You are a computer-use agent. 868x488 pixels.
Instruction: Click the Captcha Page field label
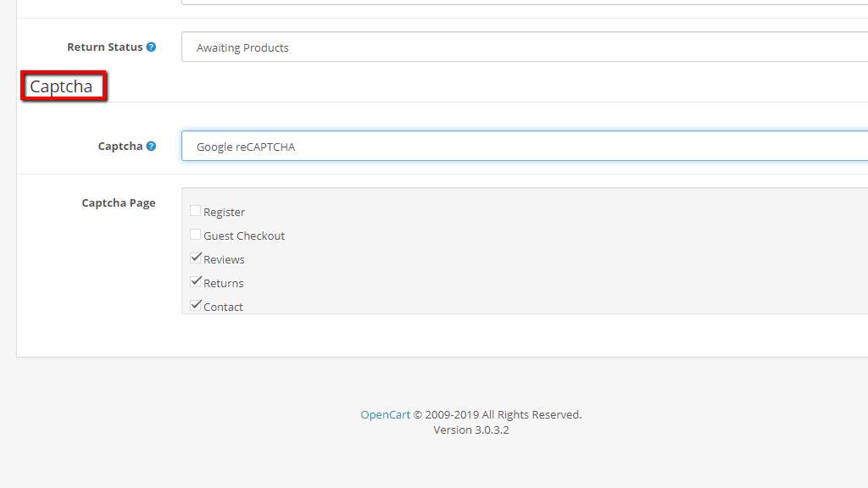118,202
